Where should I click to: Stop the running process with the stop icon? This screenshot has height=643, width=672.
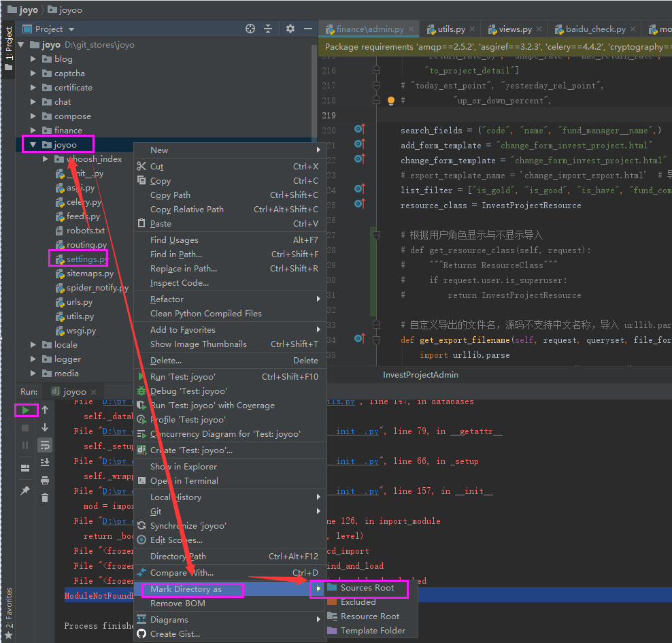coord(24,427)
